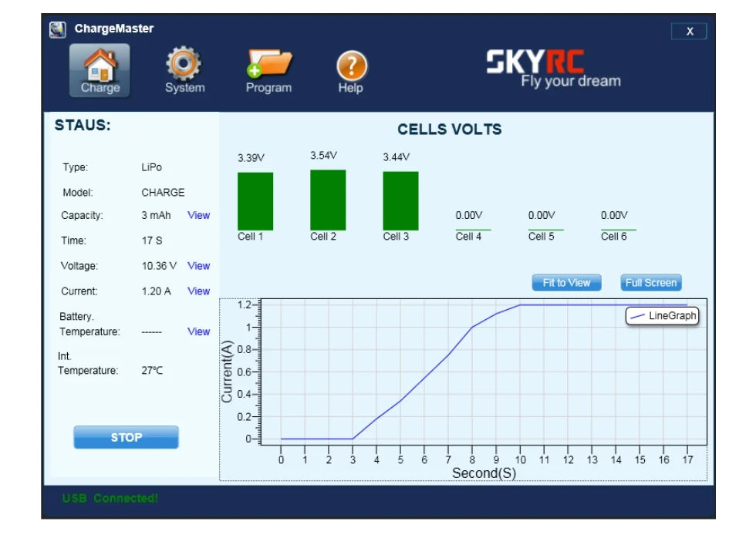Image resolution: width=756 pixels, height=555 pixels.
Task: Click the Full Screen button
Action: 650,283
